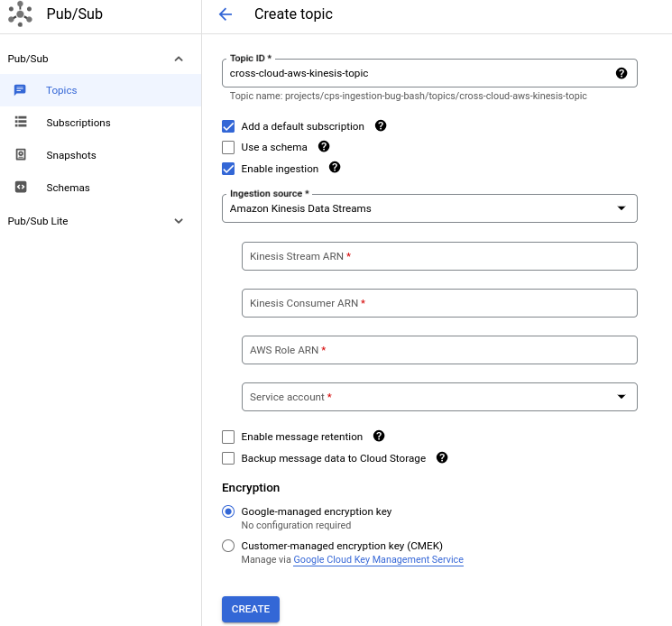The height and width of the screenshot is (626, 672).
Task: Open Snapshots in the sidebar
Action: click(x=100, y=155)
